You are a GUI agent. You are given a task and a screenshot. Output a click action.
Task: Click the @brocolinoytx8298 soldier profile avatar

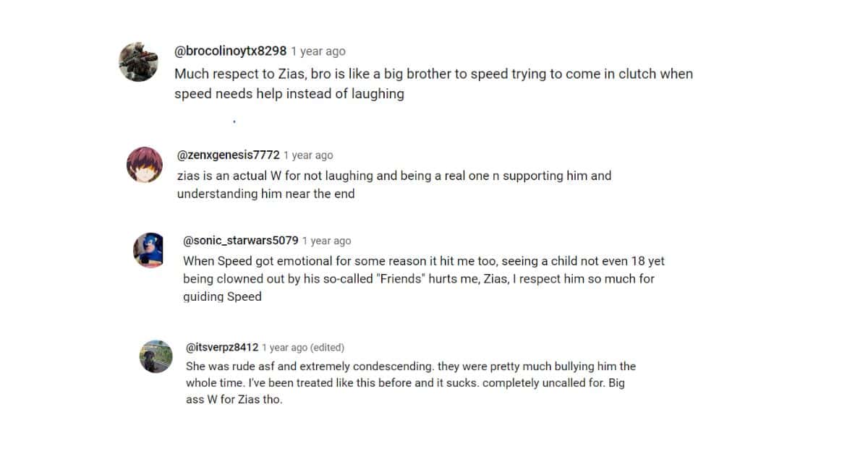(x=138, y=61)
